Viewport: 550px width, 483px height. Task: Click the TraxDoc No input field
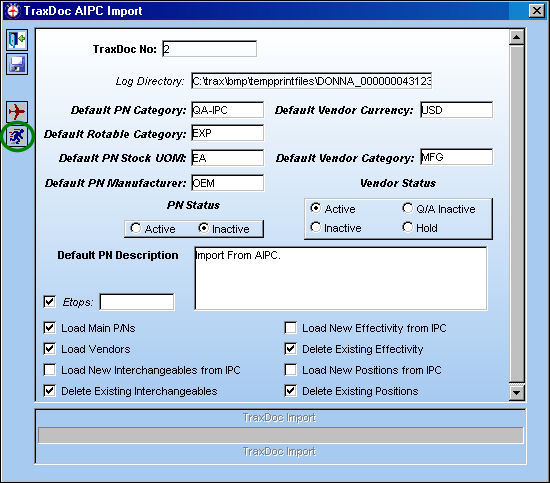pos(209,49)
